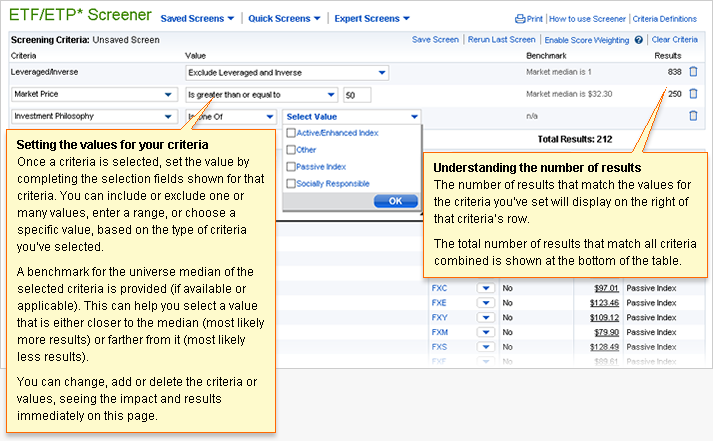Remove Investment Philosophy criteria via trash icon

[693, 116]
